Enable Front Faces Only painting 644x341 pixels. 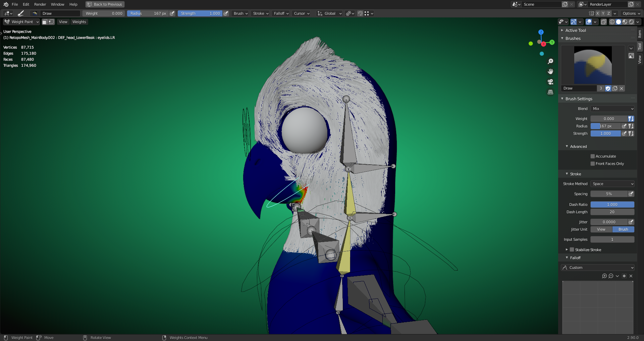point(593,164)
